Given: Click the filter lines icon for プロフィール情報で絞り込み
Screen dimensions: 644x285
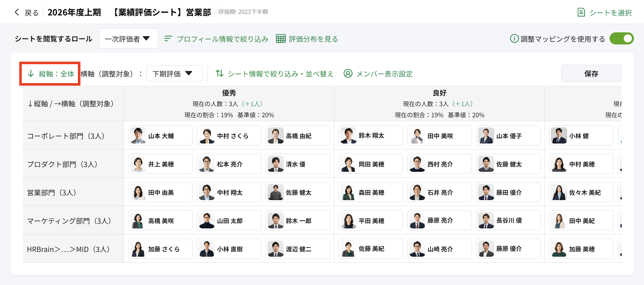Looking at the screenshot, I should 168,39.
